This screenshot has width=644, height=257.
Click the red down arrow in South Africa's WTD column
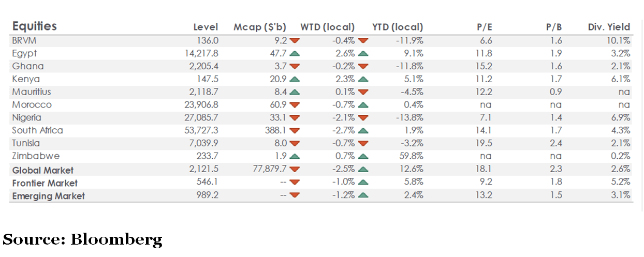(x=295, y=131)
